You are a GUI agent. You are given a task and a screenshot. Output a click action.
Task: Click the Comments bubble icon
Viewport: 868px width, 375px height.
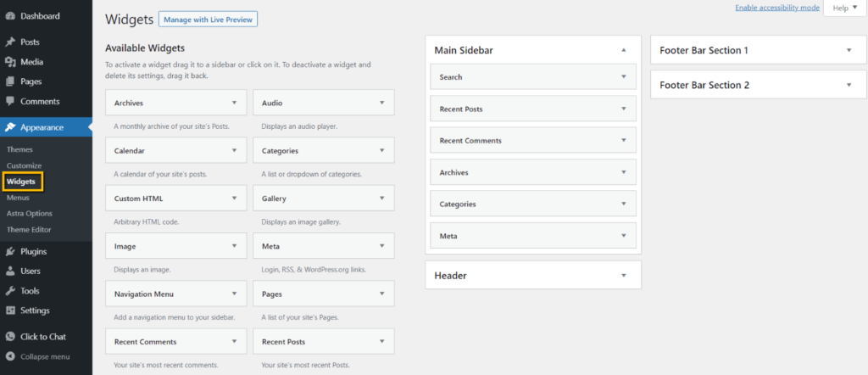tap(10, 102)
